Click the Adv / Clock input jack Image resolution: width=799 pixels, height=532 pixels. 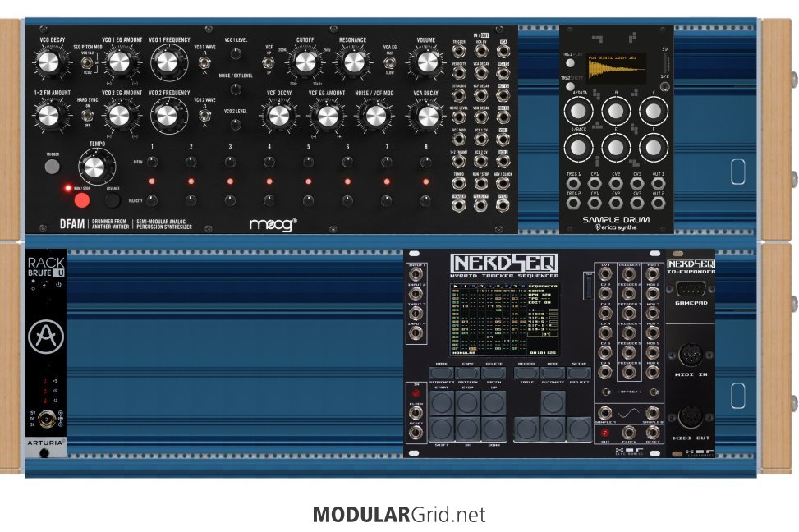pyautogui.click(x=503, y=183)
